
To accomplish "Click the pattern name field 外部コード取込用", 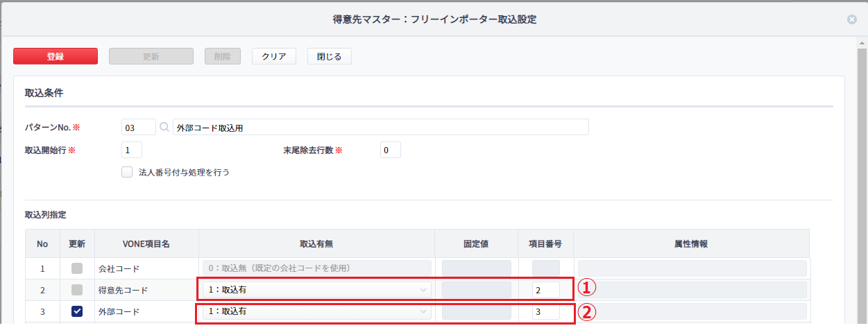I will click(x=381, y=128).
